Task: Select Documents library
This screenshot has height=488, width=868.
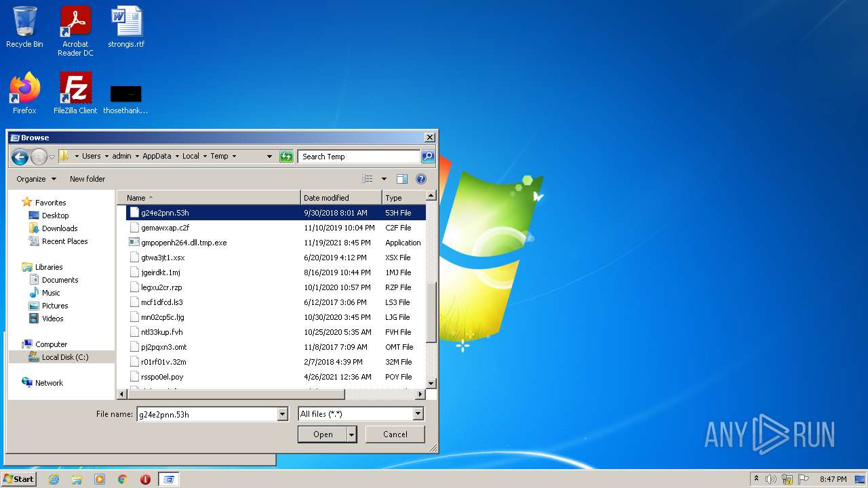Action: point(60,280)
